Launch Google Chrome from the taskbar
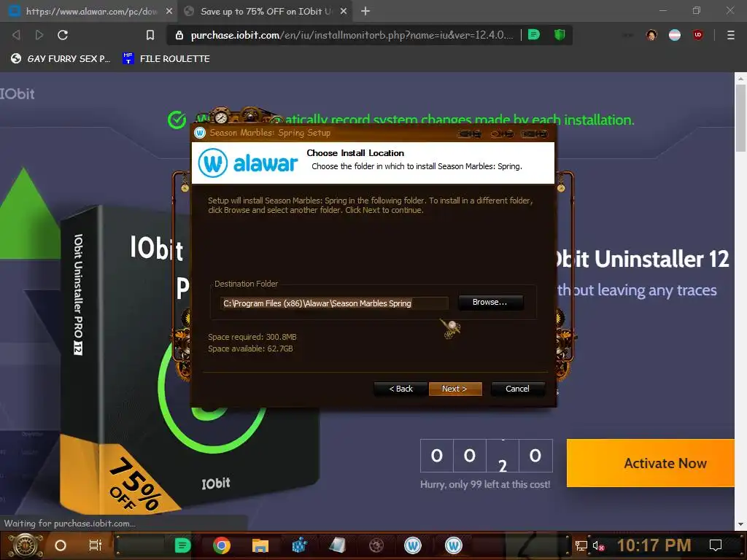The height and width of the screenshot is (560, 747). click(222, 545)
